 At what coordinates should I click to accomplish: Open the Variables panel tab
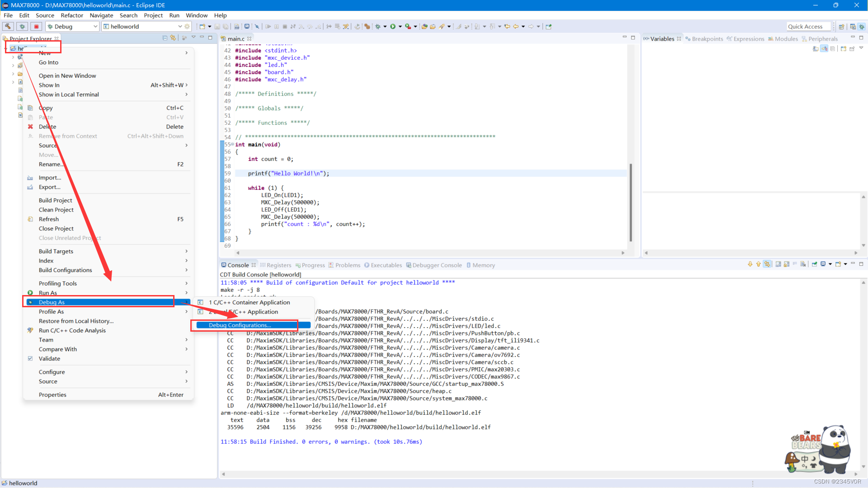click(x=663, y=39)
